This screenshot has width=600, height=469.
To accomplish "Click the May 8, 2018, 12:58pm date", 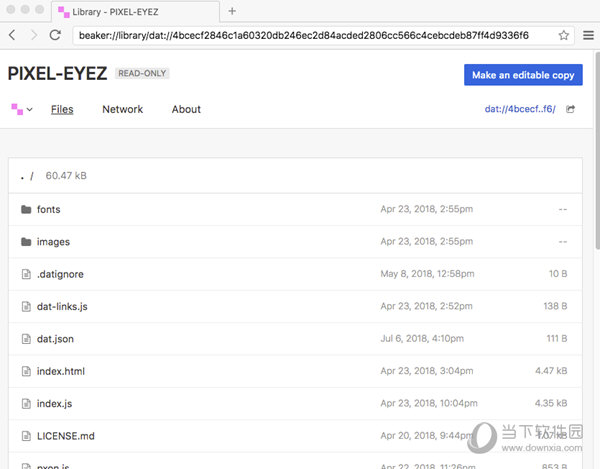I will [x=427, y=274].
